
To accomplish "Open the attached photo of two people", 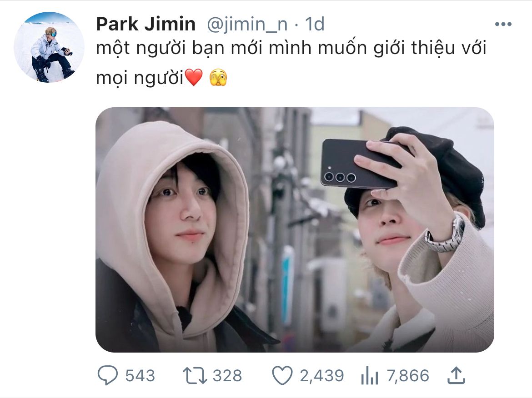I will 295,230.
